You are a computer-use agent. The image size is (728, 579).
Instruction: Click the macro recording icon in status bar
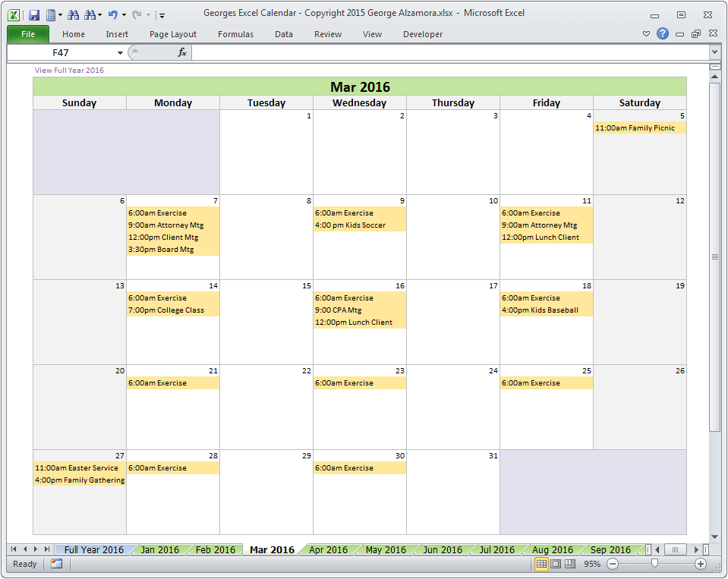(57, 564)
